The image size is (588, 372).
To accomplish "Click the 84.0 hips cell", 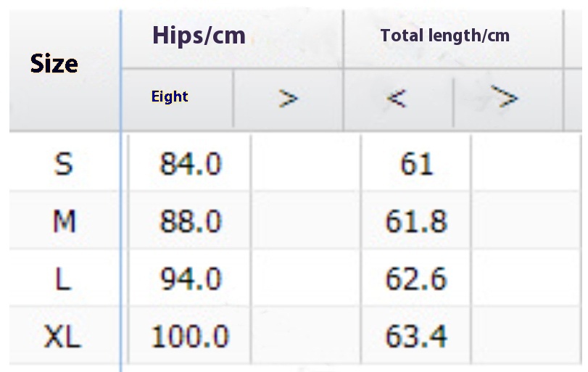I will 191,165.
